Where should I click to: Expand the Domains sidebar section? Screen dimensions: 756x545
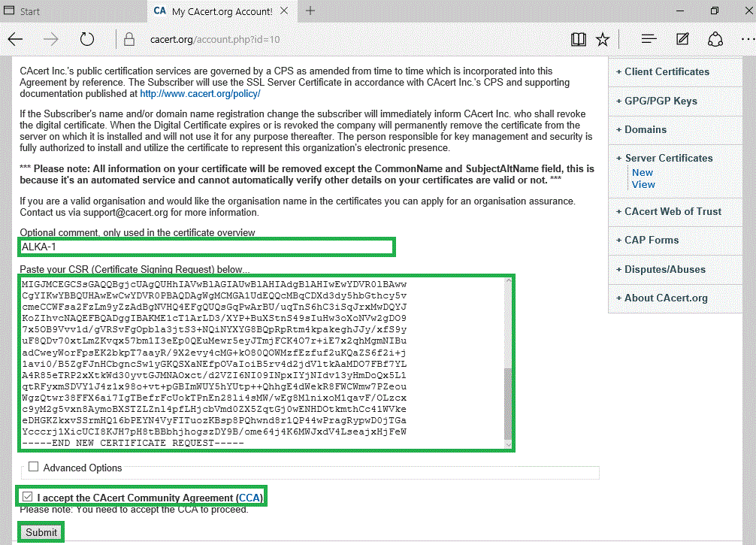pos(645,129)
